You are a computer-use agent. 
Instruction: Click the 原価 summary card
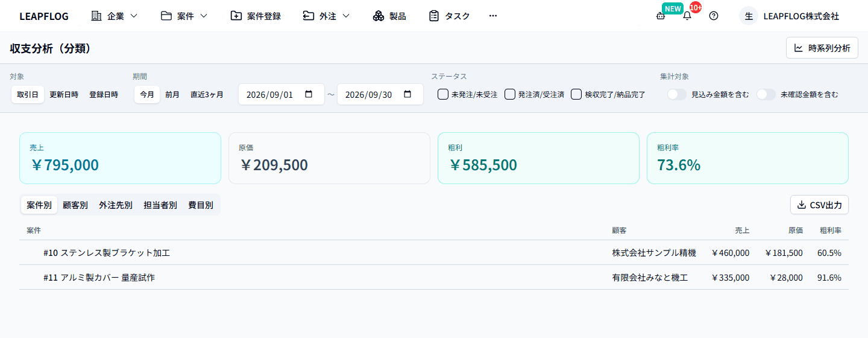(329, 158)
